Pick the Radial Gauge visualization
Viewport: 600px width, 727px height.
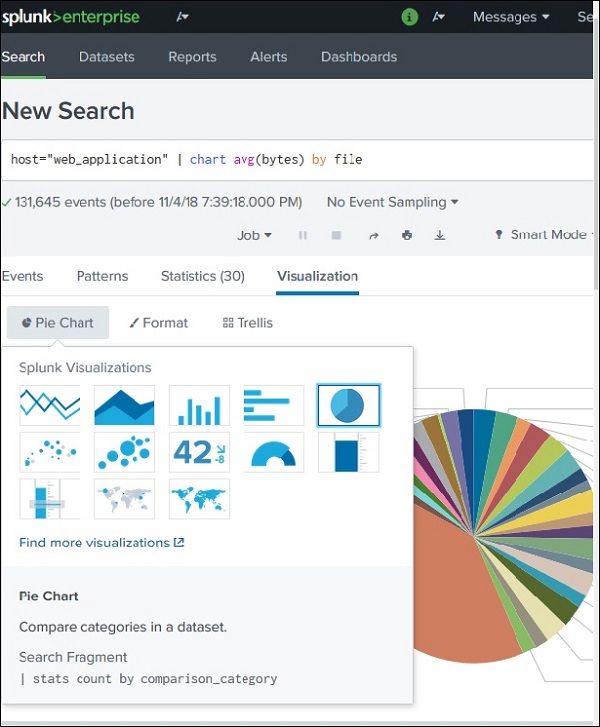[x=274, y=452]
